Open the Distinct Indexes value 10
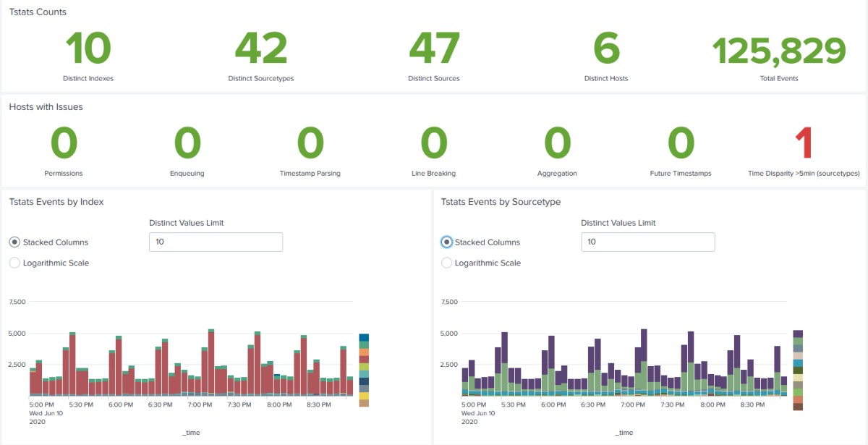The height and width of the screenshot is (445, 868). coord(88,49)
